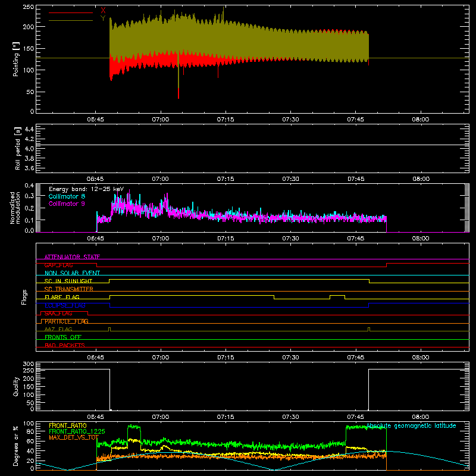The image size is (476, 476).
Task: Click the yellow FRONT_RATIO legend entry
Action: tap(68, 425)
